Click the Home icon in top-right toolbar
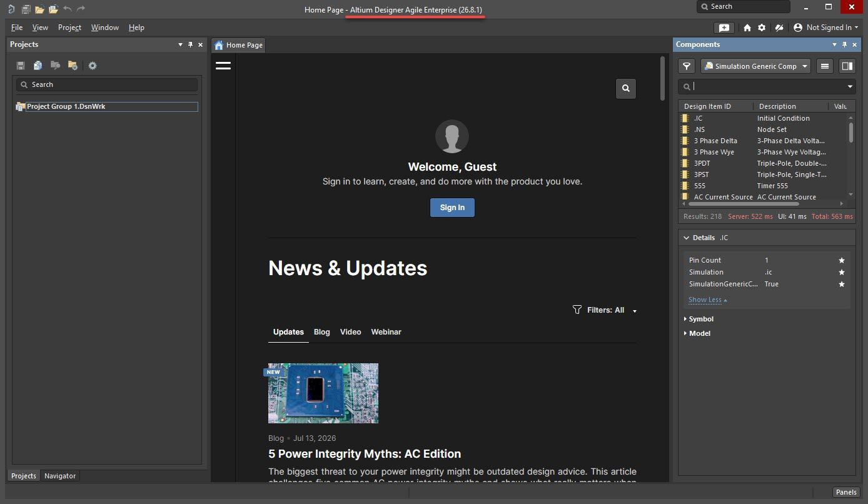868x504 pixels. point(747,28)
